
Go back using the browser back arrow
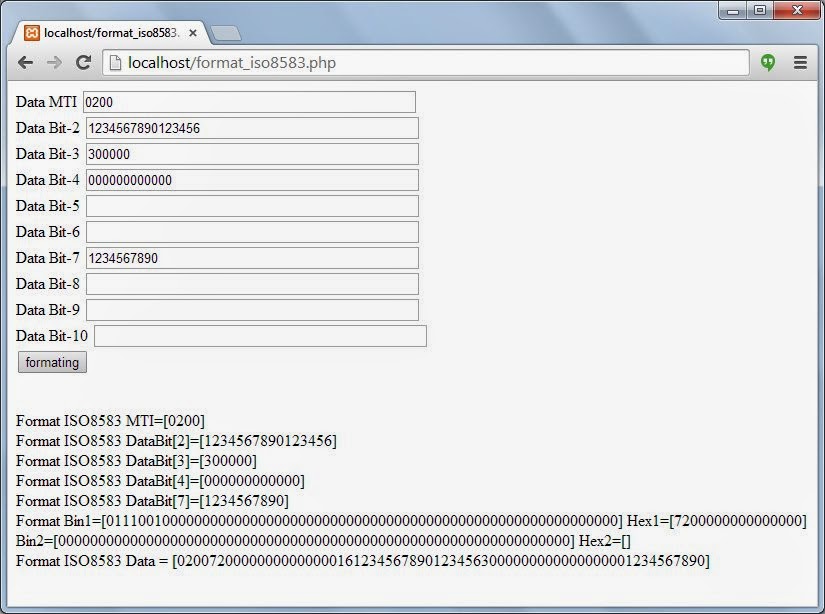25,63
